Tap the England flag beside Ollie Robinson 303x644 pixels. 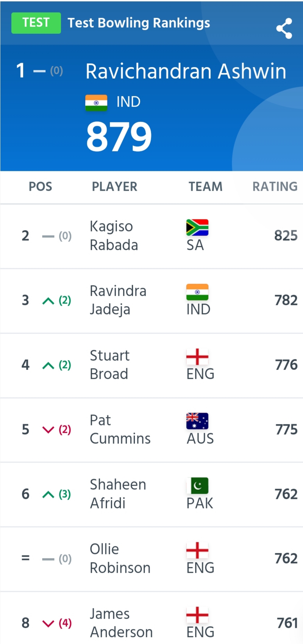197,550
